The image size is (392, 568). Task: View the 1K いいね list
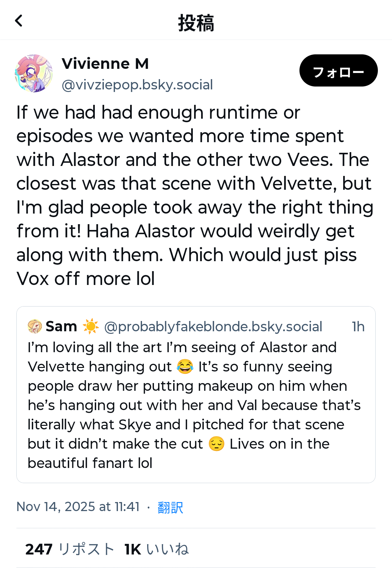coord(156,549)
